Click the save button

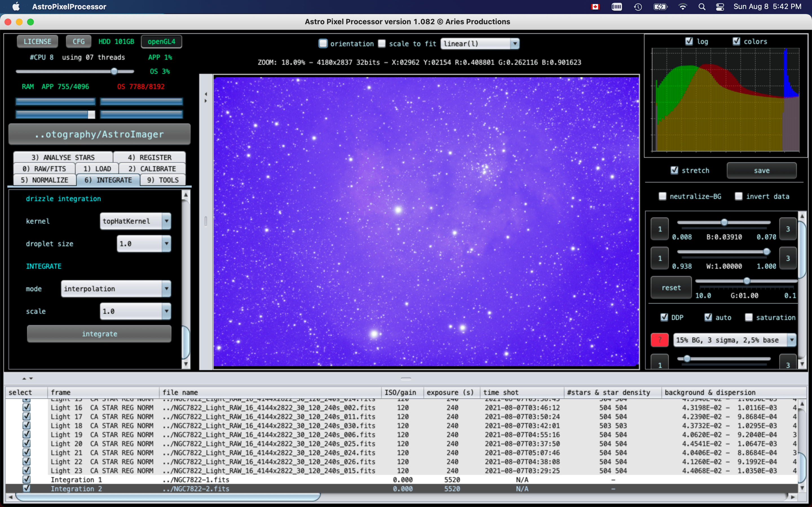(761, 170)
